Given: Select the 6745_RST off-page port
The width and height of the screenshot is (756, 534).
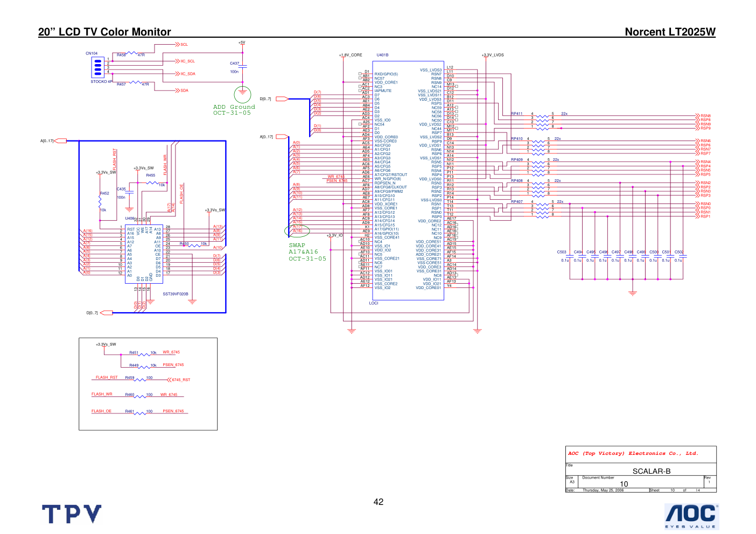Looking at the screenshot, I should (x=179, y=380).
